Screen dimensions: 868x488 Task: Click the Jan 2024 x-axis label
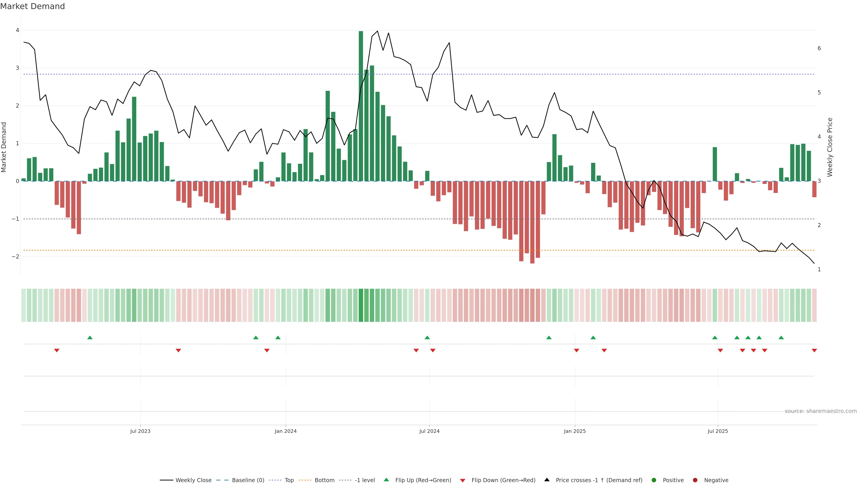(286, 431)
